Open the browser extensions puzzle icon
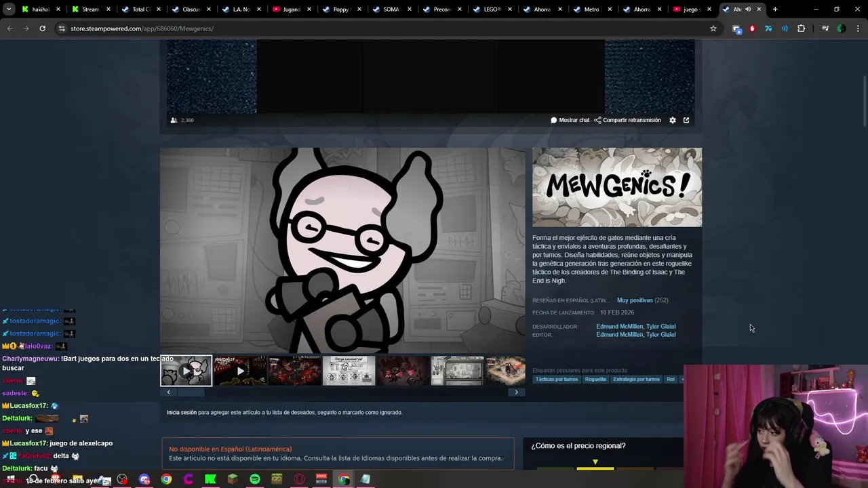This screenshot has height=488, width=868. [801, 28]
